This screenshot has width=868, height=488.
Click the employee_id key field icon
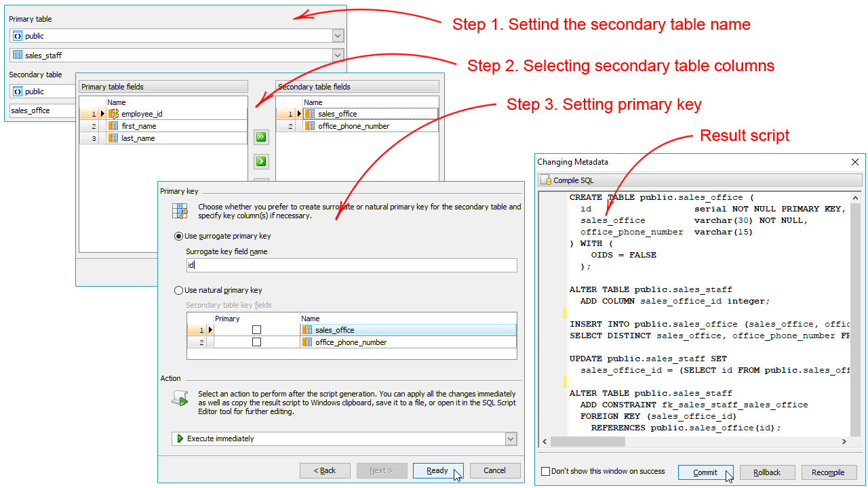pyautogui.click(x=113, y=114)
